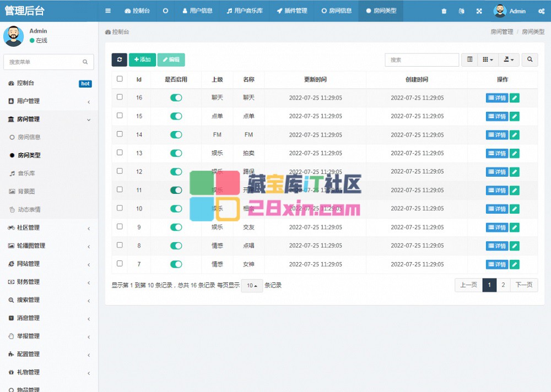
Task: Switch to the 房间信息 top tab
Action: point(336,11)
